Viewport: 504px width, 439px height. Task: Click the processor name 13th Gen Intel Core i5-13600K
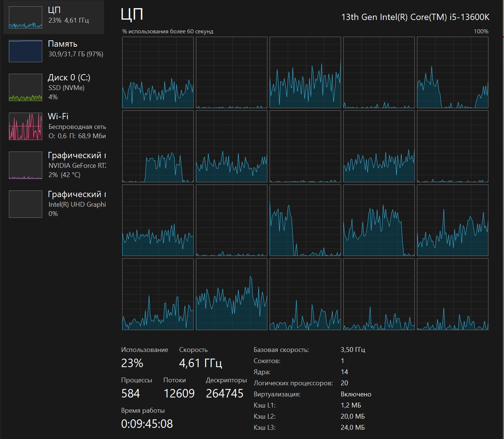[x=415, y=17]
